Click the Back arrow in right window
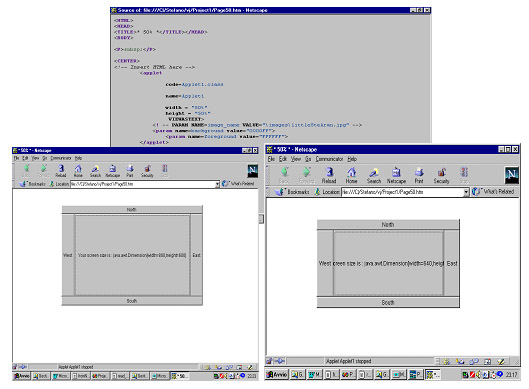 pyautogui.click(x=284, y=176)
